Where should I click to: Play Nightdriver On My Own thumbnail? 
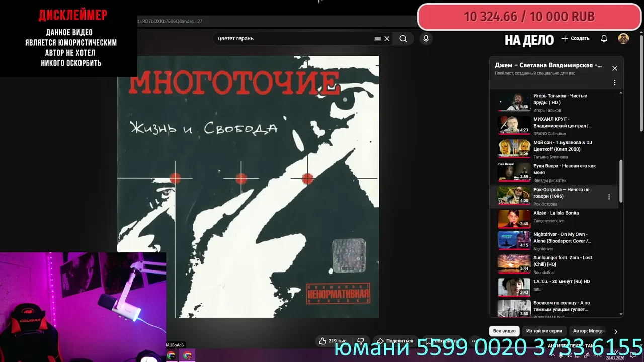pos(514,240)
